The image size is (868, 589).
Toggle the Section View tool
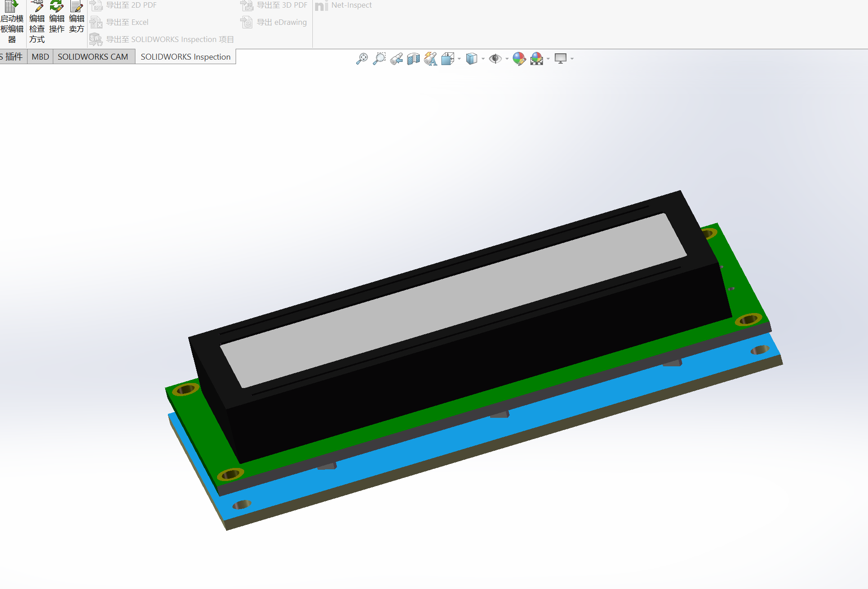(x=413, y=59)
